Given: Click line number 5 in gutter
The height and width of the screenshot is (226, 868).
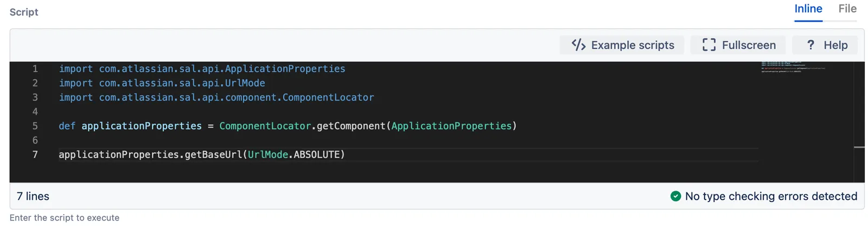Looking at the screenshot, I should [x=35, y=126].
